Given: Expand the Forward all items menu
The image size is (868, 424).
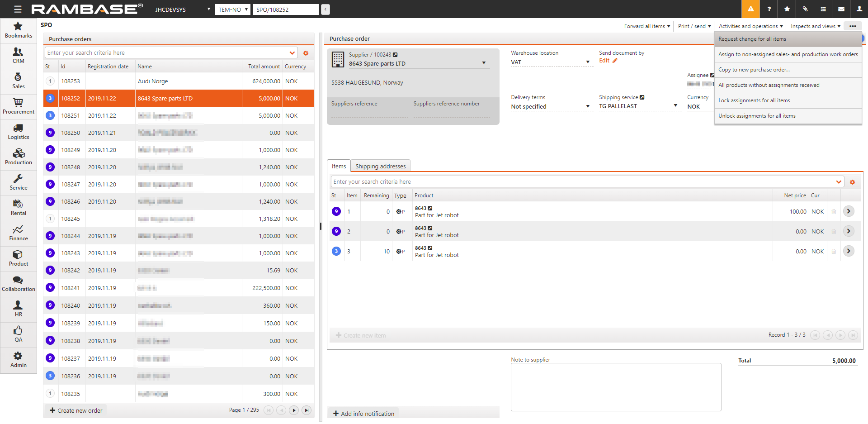Looking at the screenshot, I should coord(647,26).
